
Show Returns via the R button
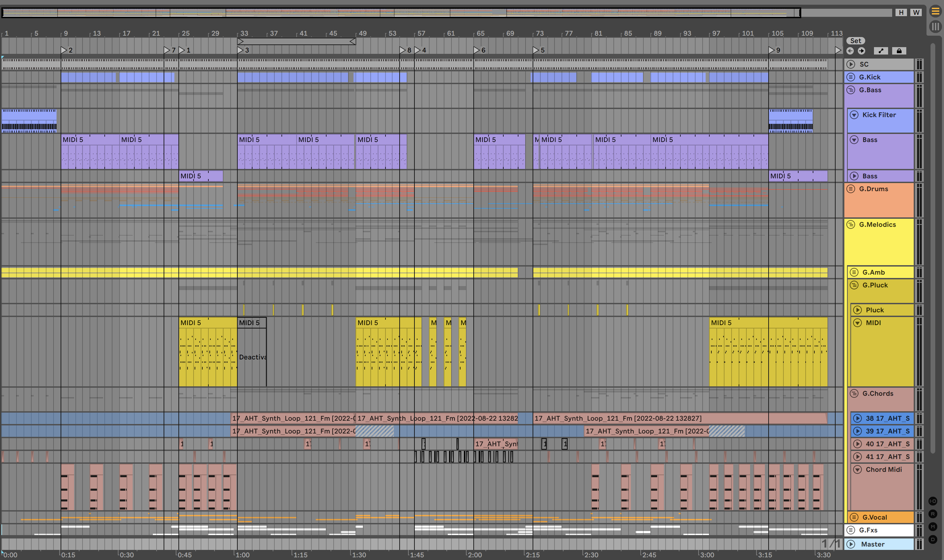[933, 514]
